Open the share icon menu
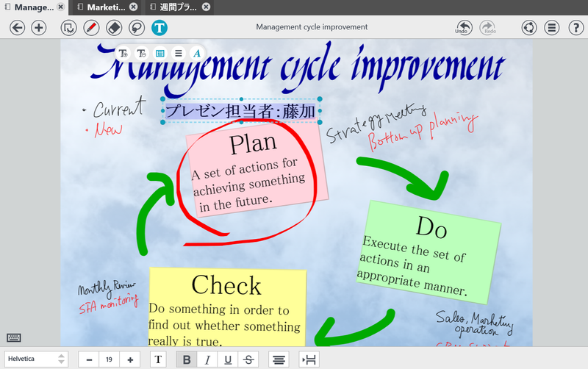Image resolution: width=588 pixels, height=369 pixels. pos(528,28)
